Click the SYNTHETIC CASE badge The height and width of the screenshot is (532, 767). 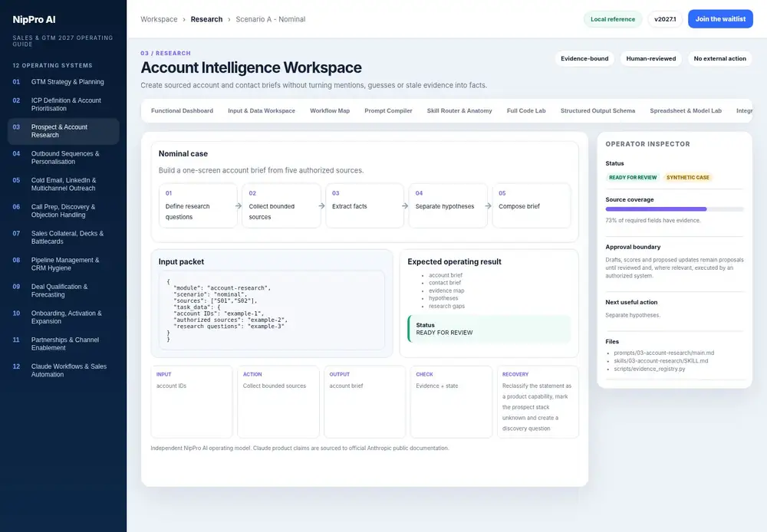(x=687, y=178)
